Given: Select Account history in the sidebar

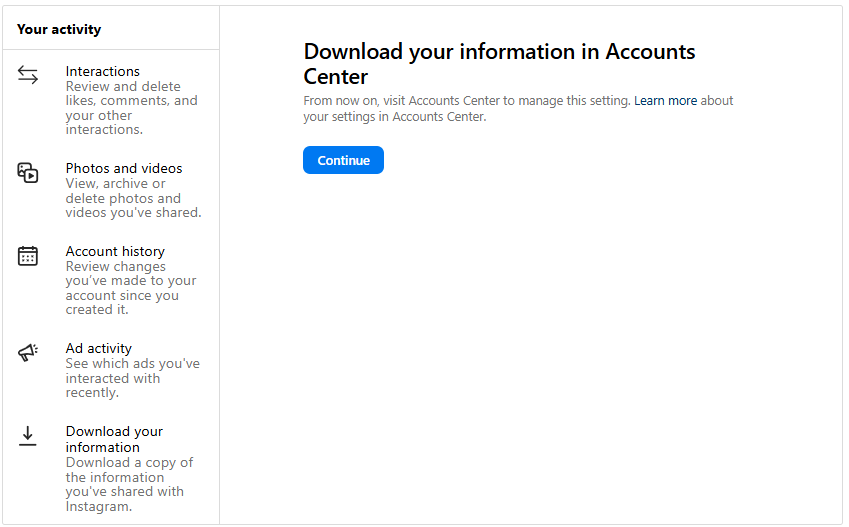Looking at the screenshot, I should point(111,280).
